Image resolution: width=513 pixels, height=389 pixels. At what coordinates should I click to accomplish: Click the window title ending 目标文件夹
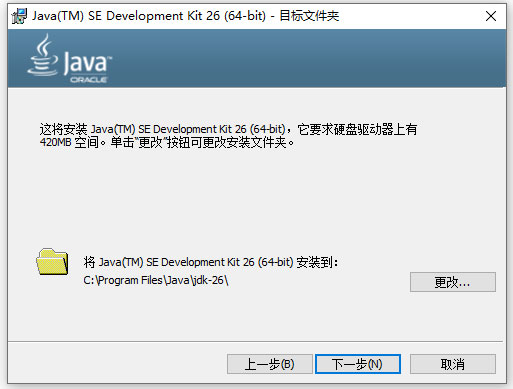click(185, 16)
